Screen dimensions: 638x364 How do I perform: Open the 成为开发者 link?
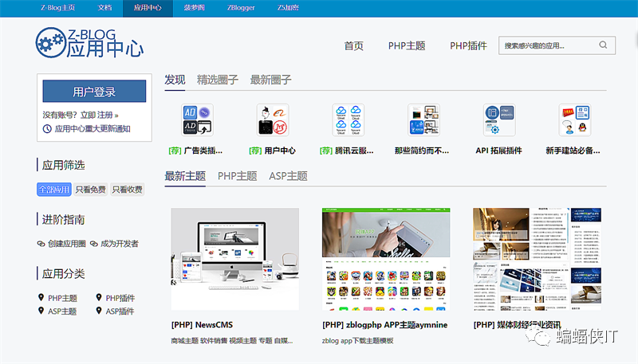coord(120,244)
